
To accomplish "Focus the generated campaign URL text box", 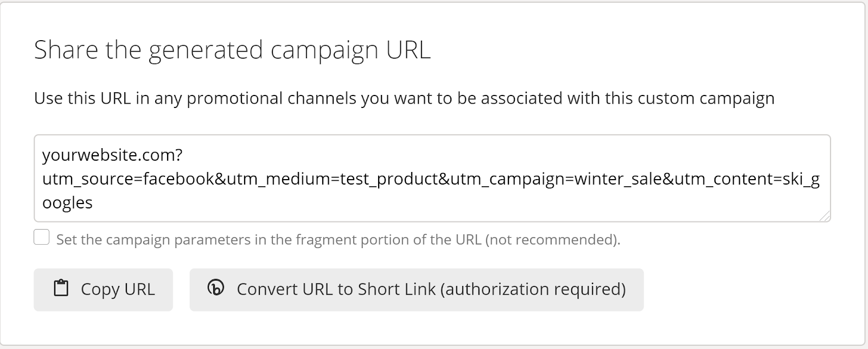I will pyautogui.click(x=432, y=178).
